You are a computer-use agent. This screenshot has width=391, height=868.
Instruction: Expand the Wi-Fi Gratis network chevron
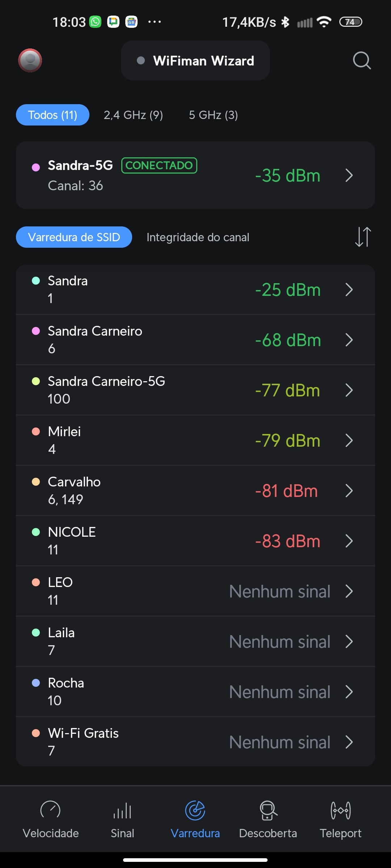click(349, 742)
